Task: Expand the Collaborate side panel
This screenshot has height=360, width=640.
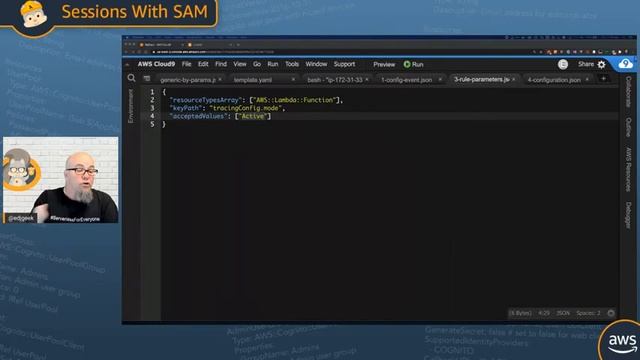Action: point(629,92)
